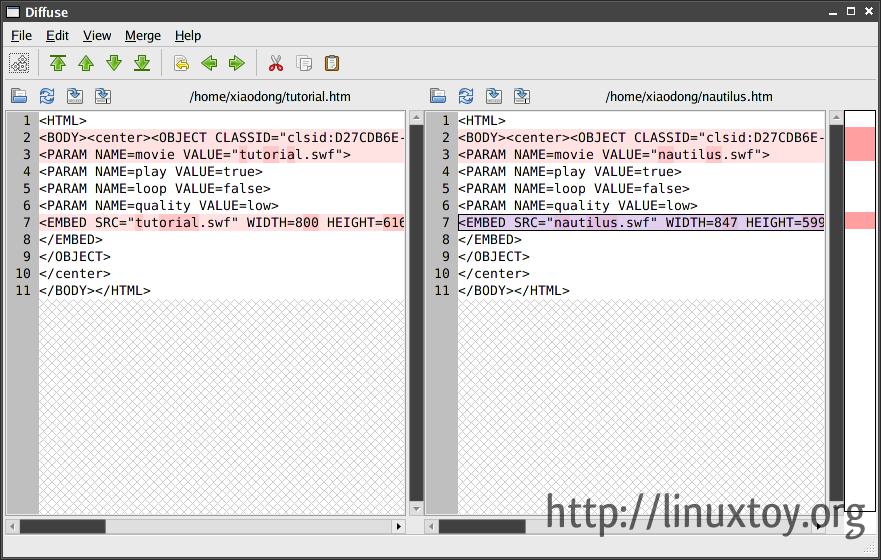Click the green right-pointing arrow merge icon
881x560 pixels.
pos(237,63)
